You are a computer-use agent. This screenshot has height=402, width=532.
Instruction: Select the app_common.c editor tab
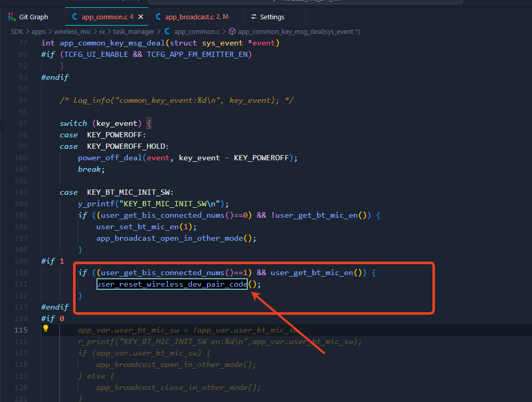[106, 17]
